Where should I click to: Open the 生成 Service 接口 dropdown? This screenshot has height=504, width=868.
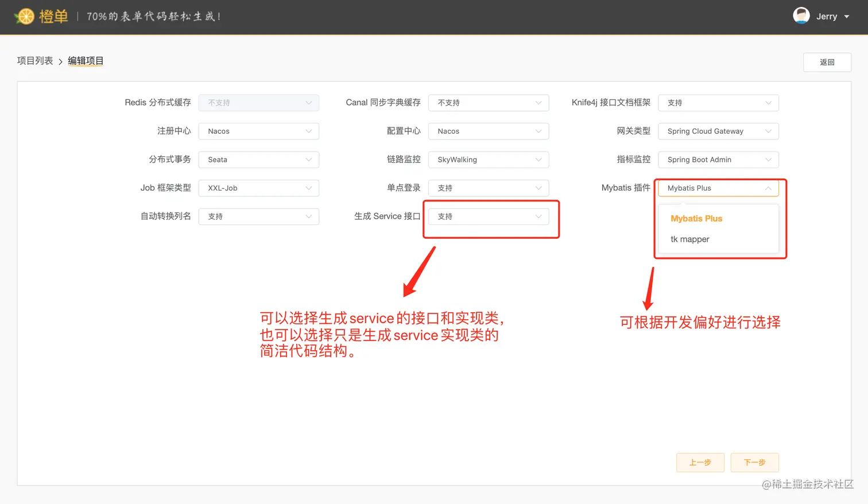pyautogui.click(x=489, y=216)
